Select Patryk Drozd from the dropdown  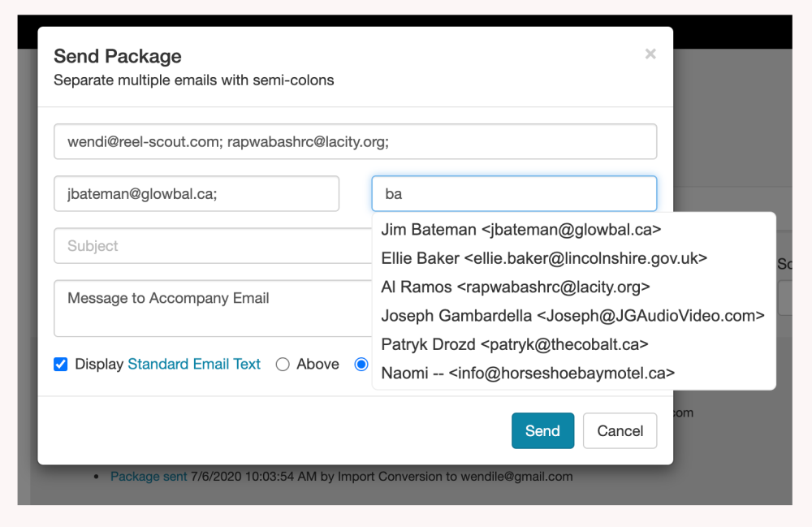click(x=515, y=344)
